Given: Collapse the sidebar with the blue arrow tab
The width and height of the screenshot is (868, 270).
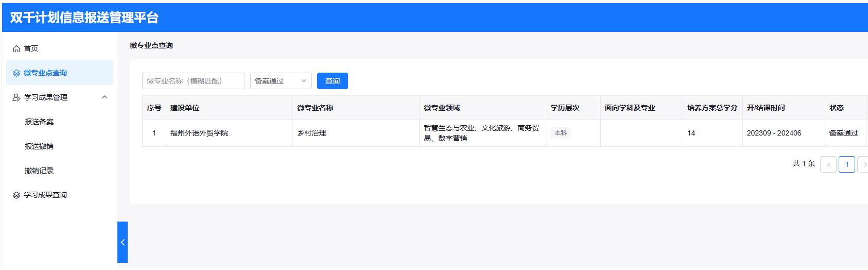Looking at the screenshot, I should (123, 242).
